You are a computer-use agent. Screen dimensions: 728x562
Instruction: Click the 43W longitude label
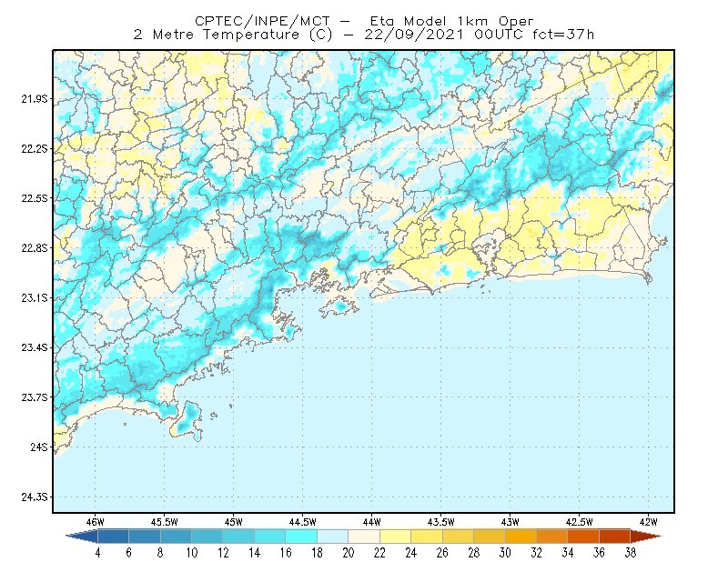click(x=511, y=522)
